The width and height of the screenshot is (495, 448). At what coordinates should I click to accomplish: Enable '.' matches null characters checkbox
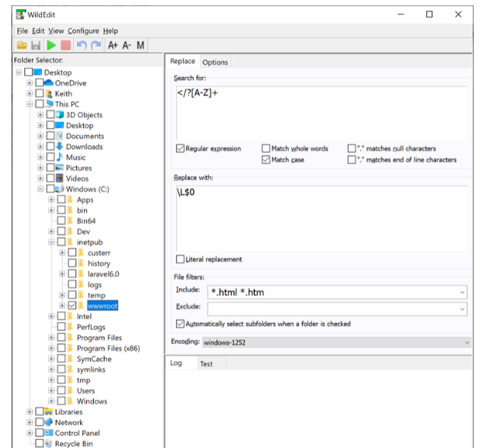(x=351, y=148)
